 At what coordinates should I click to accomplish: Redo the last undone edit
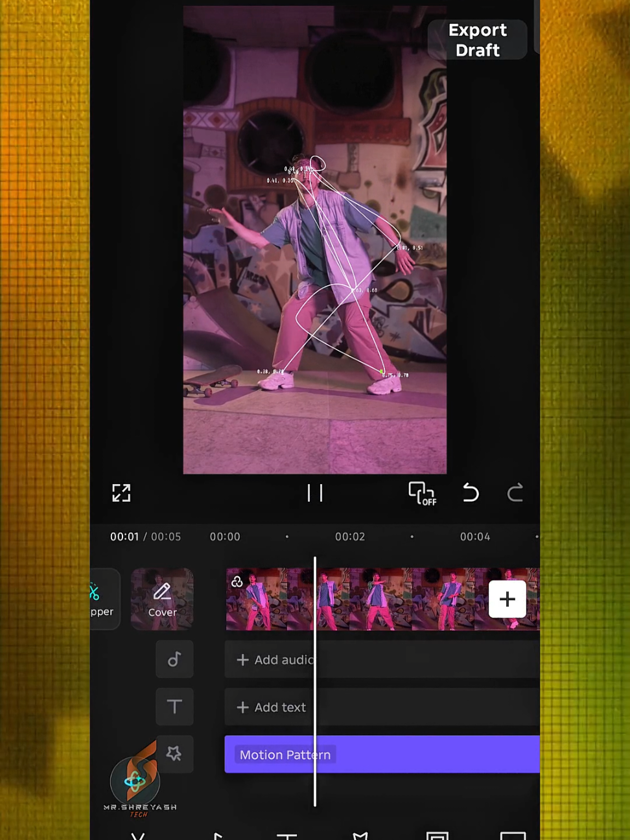pyautogui.click(x=515, y=493)
